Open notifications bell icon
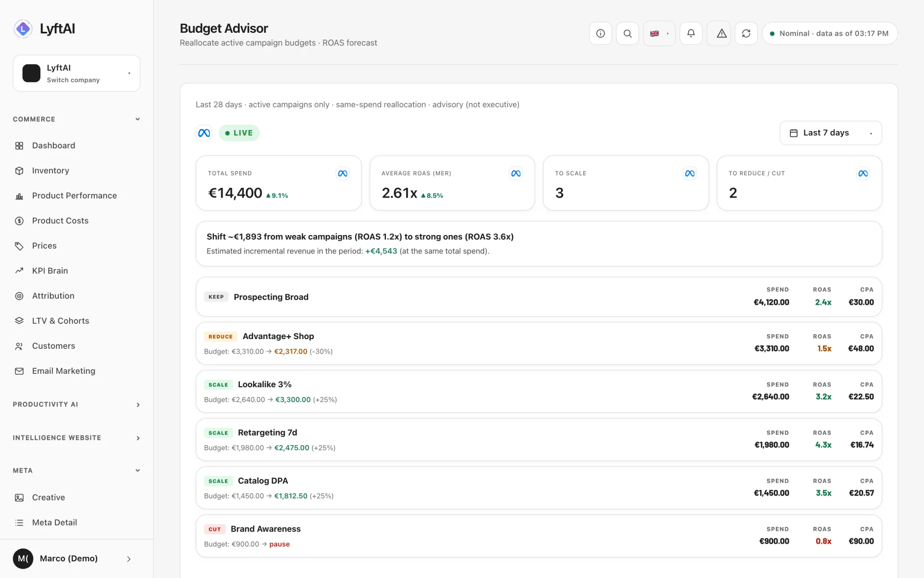 691,34
